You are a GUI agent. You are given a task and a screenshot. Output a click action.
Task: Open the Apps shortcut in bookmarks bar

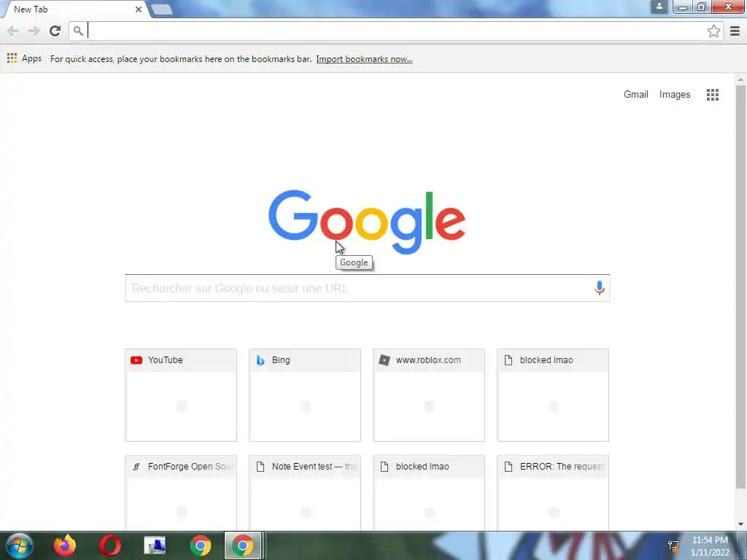tap(24, 58)
